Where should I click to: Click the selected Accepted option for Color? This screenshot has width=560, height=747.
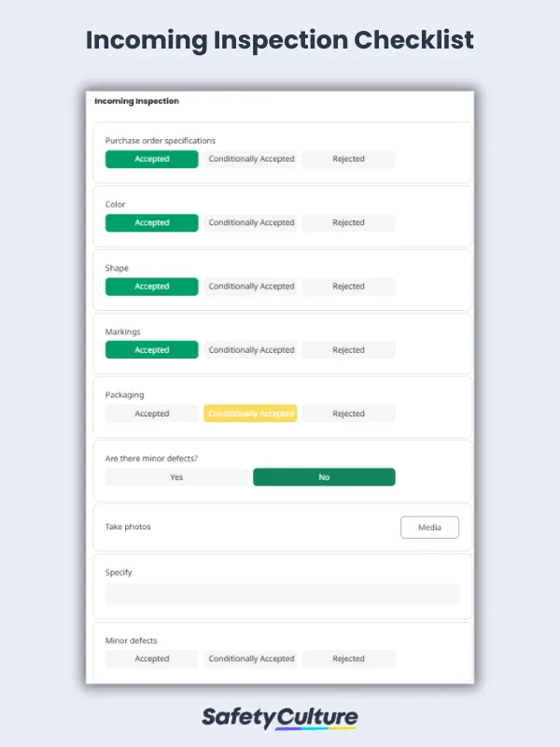point(151,222)
